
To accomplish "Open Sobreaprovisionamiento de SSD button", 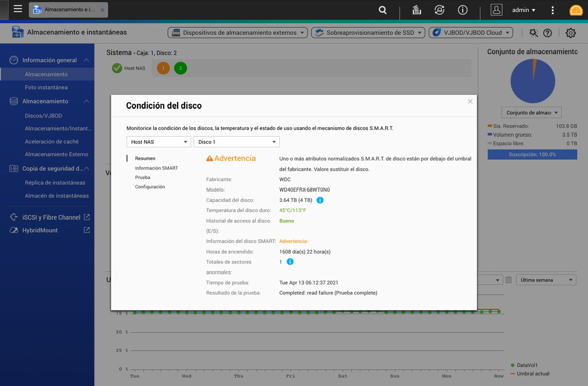I will pos(368,33).
